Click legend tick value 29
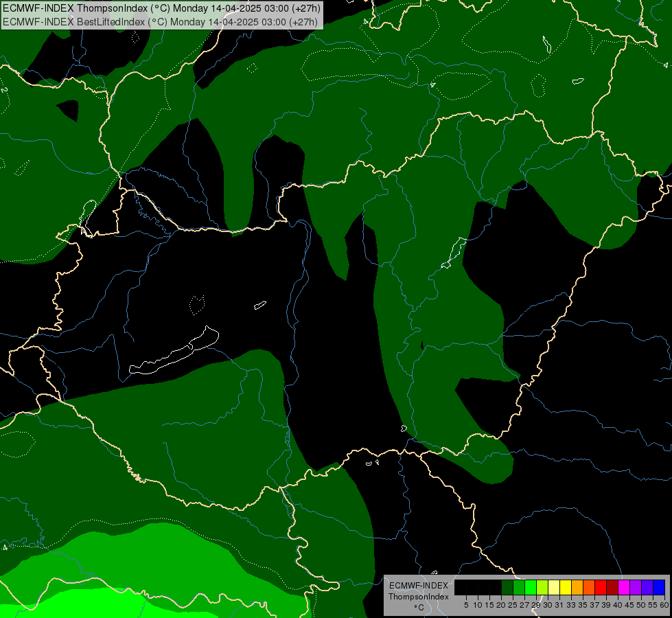Image resolution: width=672 pixels, height=618 pixels. coord(536,605)
